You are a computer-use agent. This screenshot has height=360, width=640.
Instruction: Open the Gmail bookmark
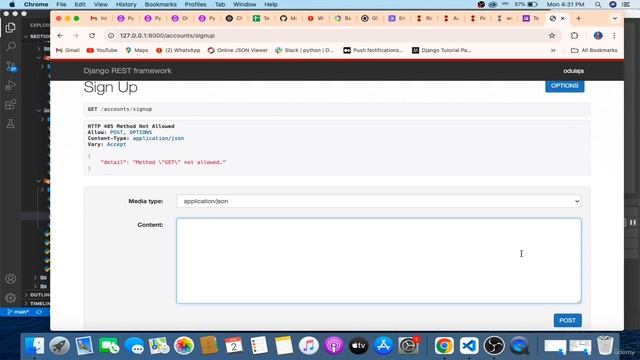click(68, 50)
